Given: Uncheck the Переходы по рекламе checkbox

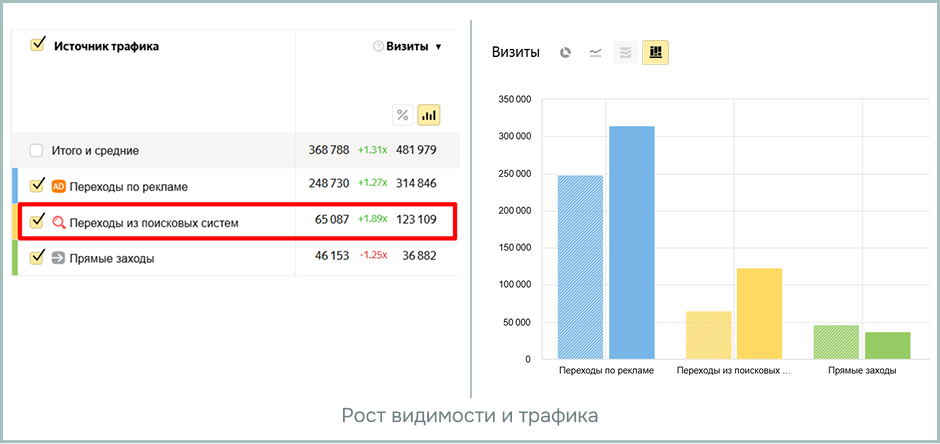Looking at the screenshot, I should point(37,186).
